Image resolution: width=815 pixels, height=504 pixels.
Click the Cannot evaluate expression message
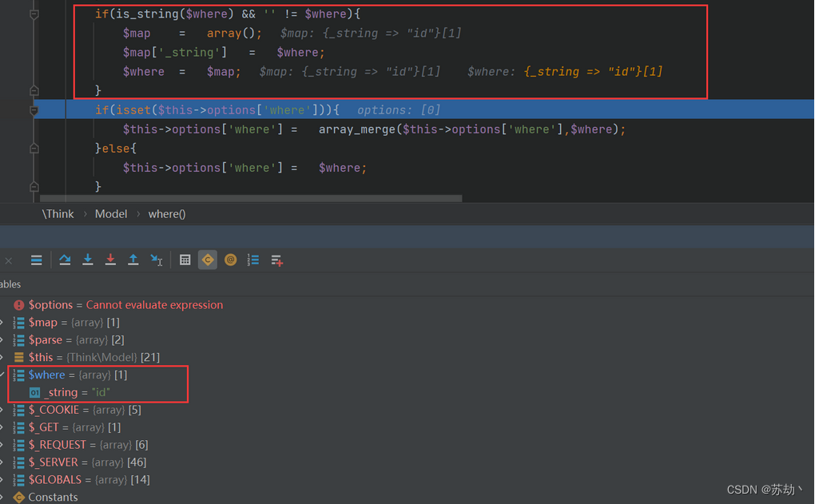point(154,304)
